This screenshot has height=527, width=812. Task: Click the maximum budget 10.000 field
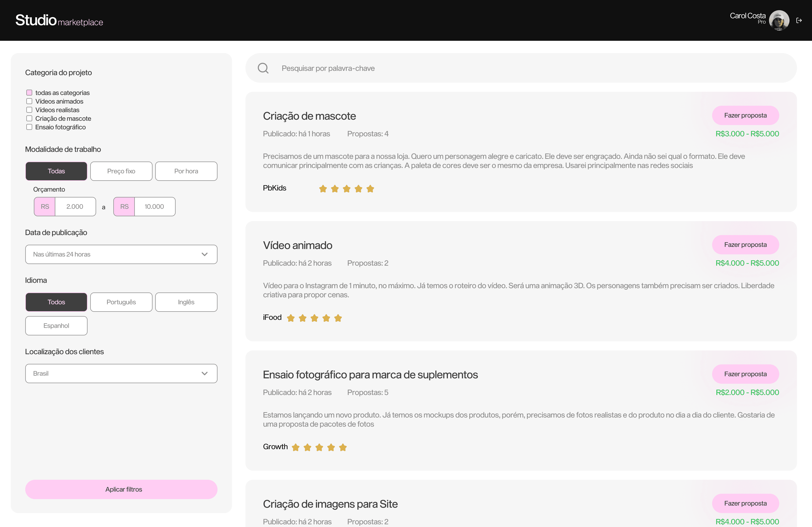click(154, 207)
